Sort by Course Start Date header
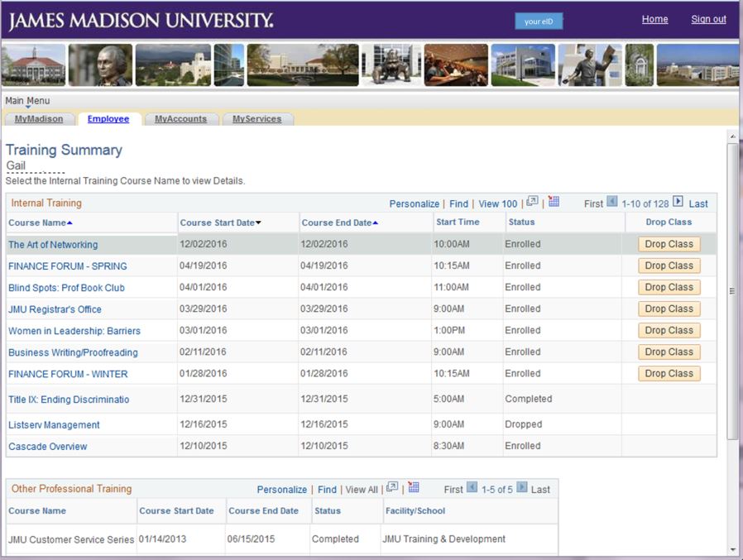This screenshot has height=560, width=743. pos(220,223)
